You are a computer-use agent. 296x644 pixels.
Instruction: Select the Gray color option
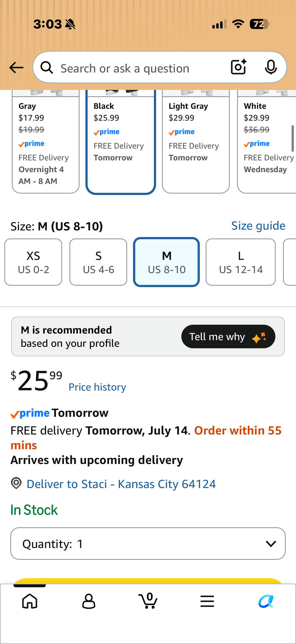point(45,141)
